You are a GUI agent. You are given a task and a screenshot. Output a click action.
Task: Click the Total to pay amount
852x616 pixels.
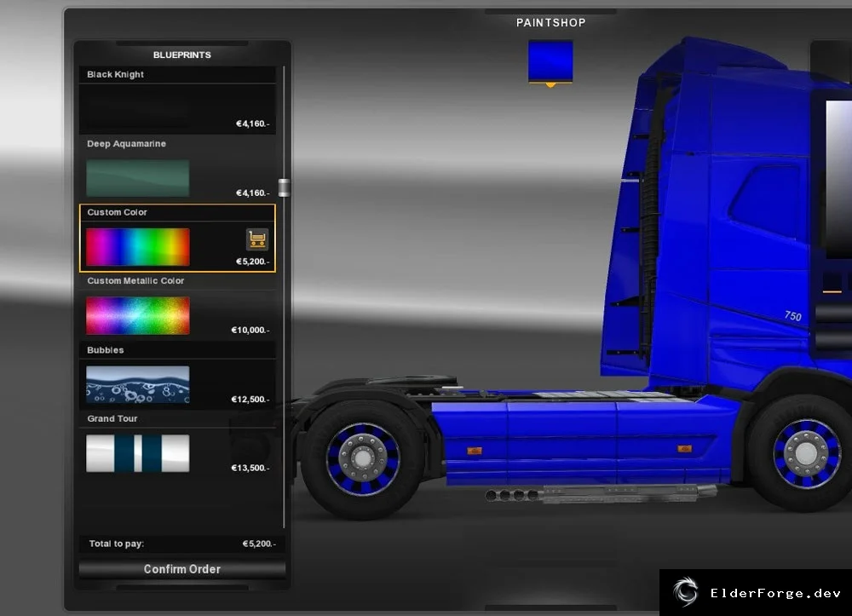[x=259, y=544]
